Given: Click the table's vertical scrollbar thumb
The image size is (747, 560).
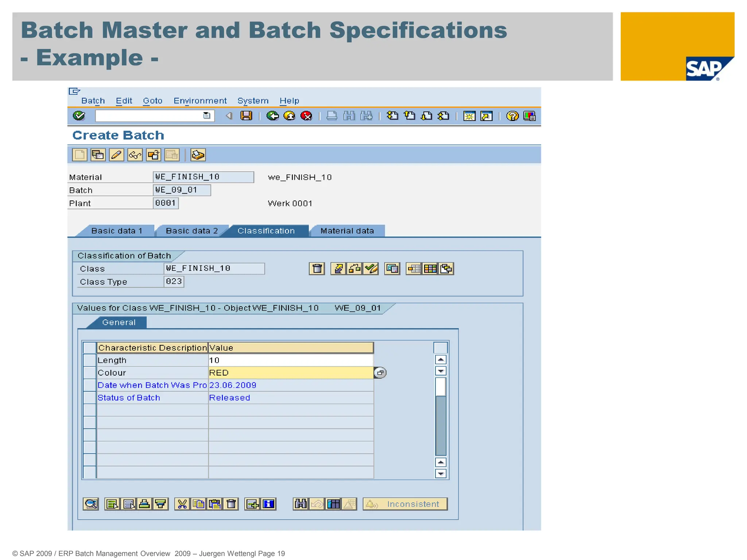Looking at the screenshot, I should [x=441, y=387].
